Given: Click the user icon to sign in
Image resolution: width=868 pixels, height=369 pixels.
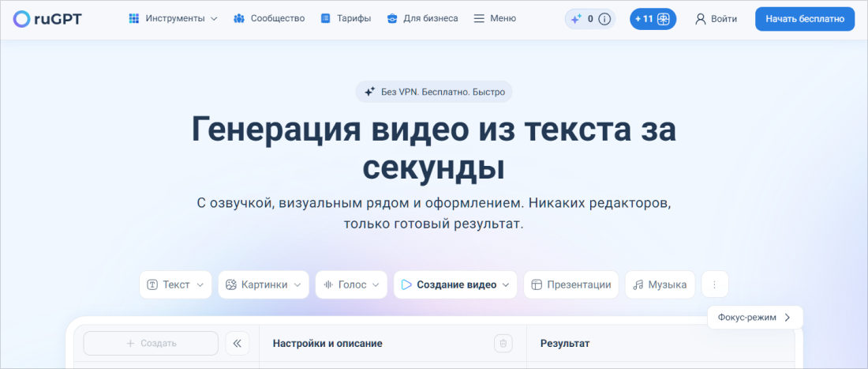Looking at the screenshot, I should (x=700, y=19).
